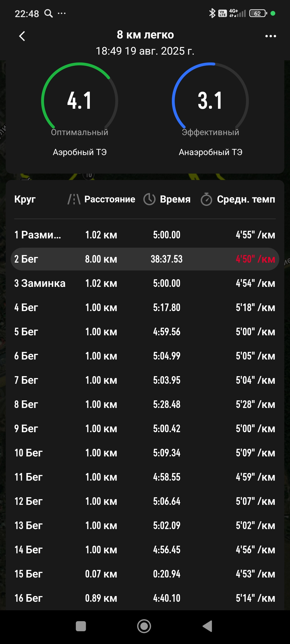Tap the search icon in status bar

48,13
